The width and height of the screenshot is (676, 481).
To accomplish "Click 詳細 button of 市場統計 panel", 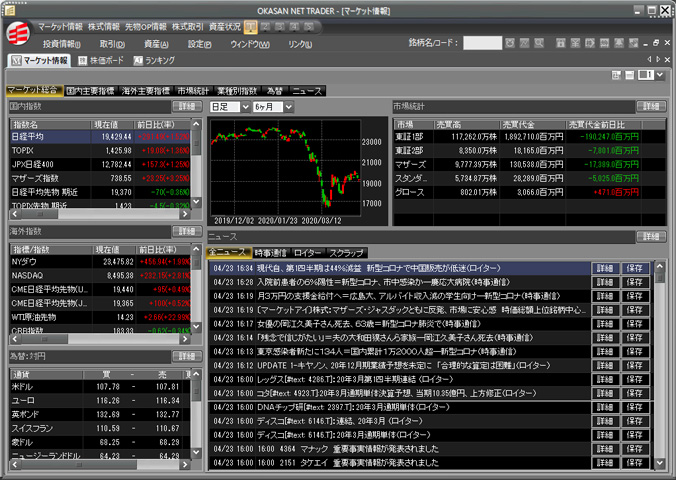I will tap(651, 106).
